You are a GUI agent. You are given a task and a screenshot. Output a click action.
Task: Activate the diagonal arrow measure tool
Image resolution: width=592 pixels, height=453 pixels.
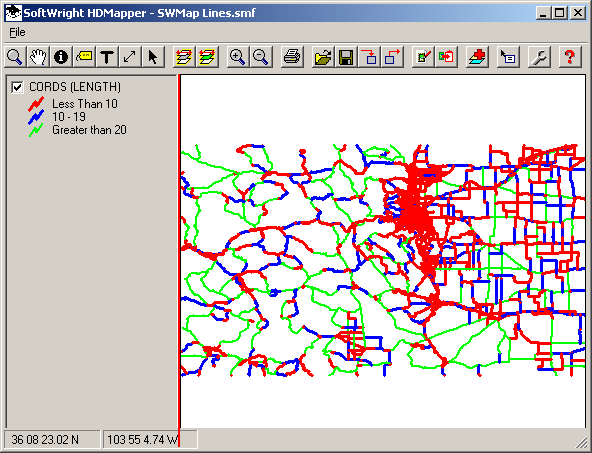[x=130, y=57]
